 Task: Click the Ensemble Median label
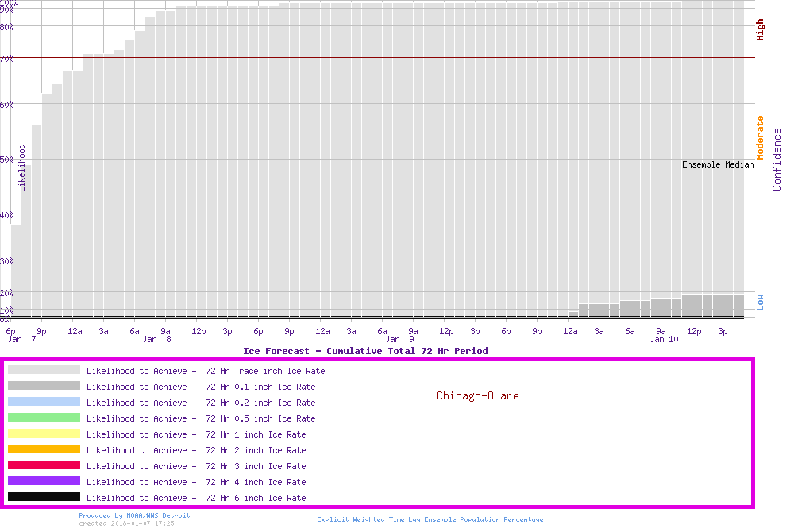(x=718, y=164)
